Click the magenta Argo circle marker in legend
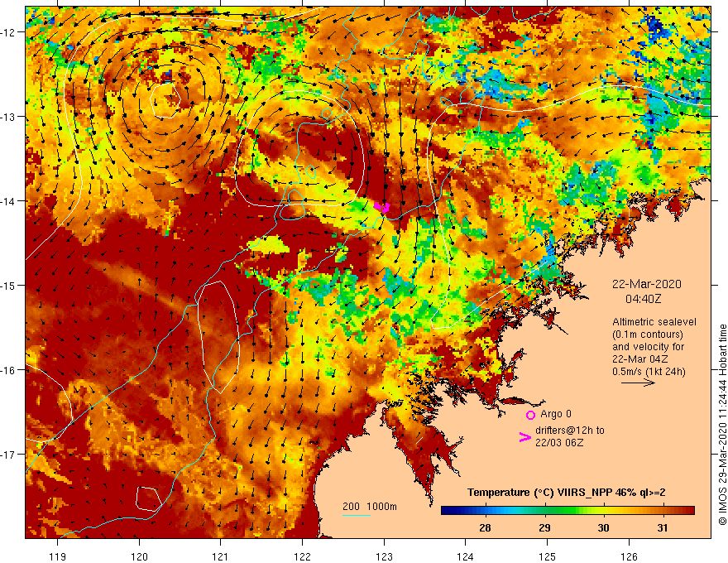The width and height of the screenshot is (728, 563). pyautogui.click(x=530, y=415)
